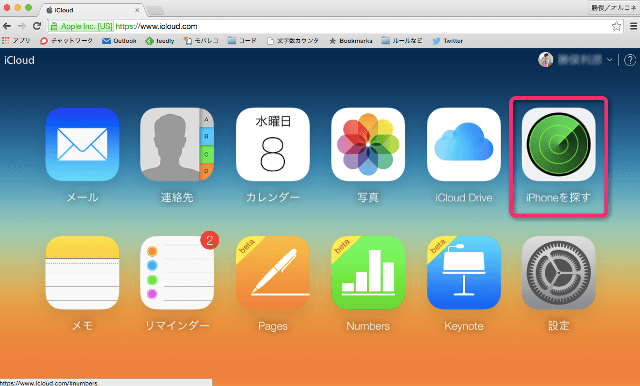Open a new tab with the blank tab button
Screen dimensions: 640x386
click(155, 10)
